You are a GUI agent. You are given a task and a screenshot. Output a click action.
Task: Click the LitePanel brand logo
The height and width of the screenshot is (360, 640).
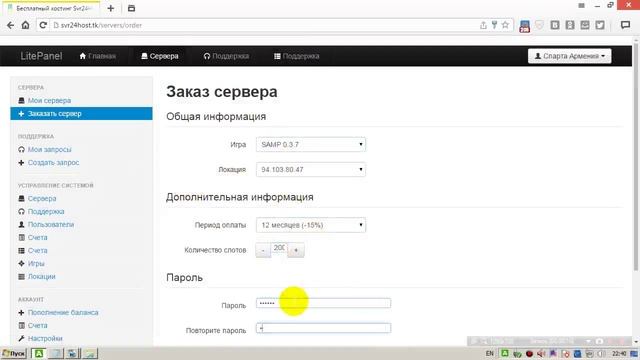[x=41, y=56]
